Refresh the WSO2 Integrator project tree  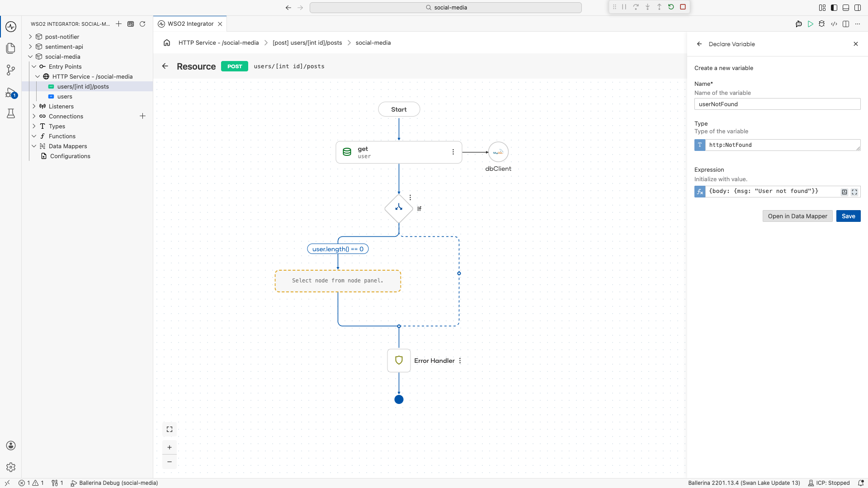click(x=142, y=24)
